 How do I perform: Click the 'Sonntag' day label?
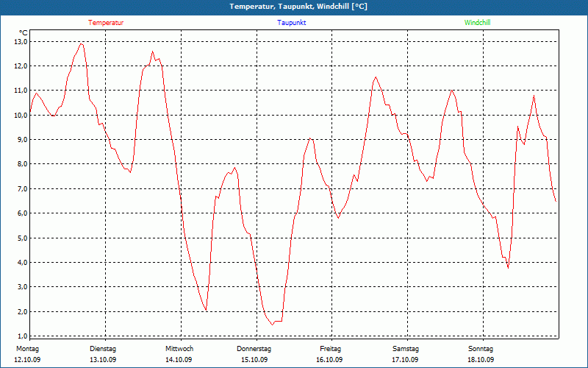[x=481, y=349]
